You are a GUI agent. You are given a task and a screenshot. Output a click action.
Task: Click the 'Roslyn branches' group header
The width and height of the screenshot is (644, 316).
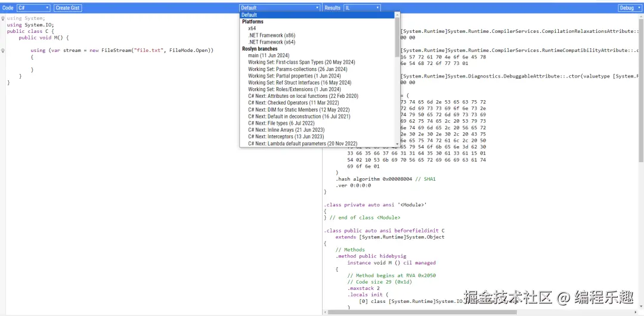click(x=259, y=49)
